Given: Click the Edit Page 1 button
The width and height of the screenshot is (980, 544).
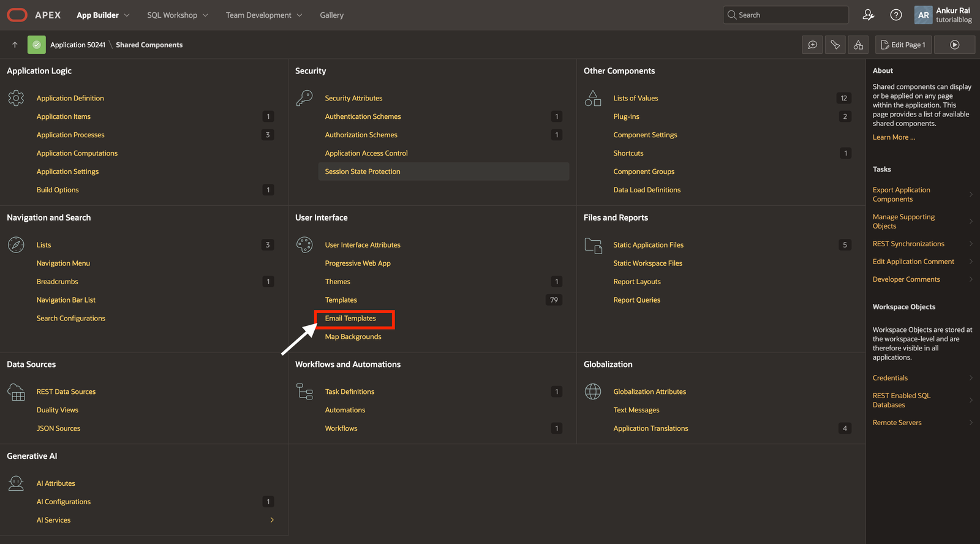Looking at the screenshot, I should 903,45.
